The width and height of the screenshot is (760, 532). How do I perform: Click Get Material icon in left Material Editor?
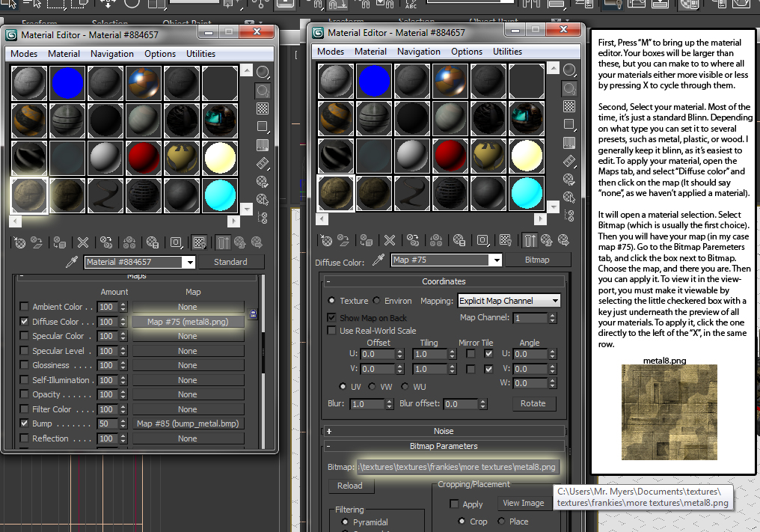pos(19,242)
